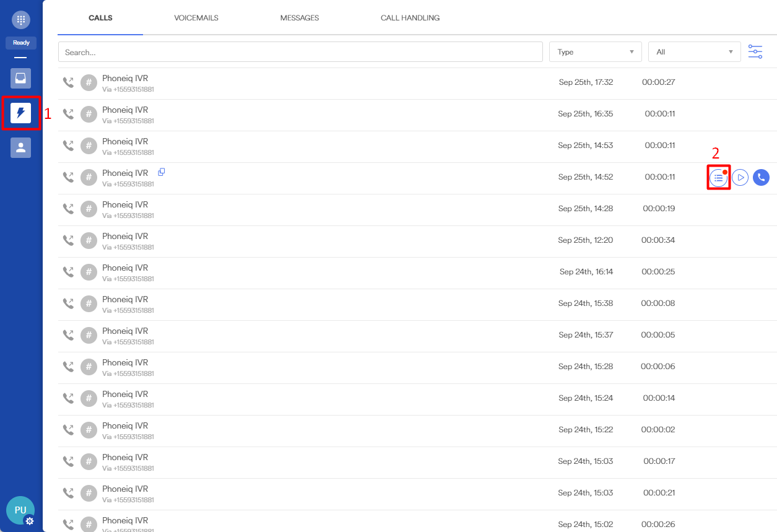Call back using the blue phone icon
Viewport: 777px width, 532px height.
pyautogui.click(x=761, y=178)
